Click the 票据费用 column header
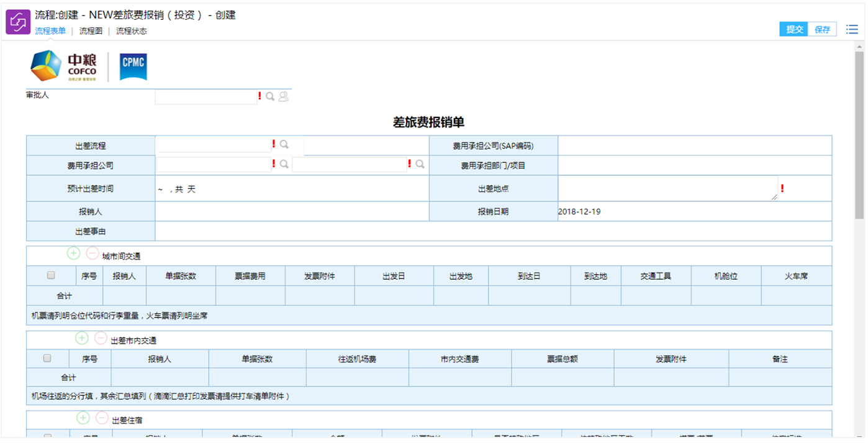The image size is (868, 445). 250,276
